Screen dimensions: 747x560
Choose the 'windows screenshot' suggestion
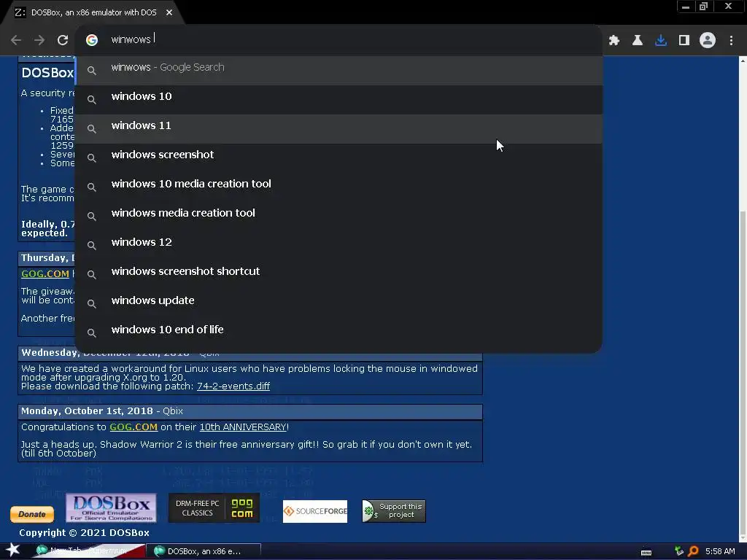[x=339, y=157]
